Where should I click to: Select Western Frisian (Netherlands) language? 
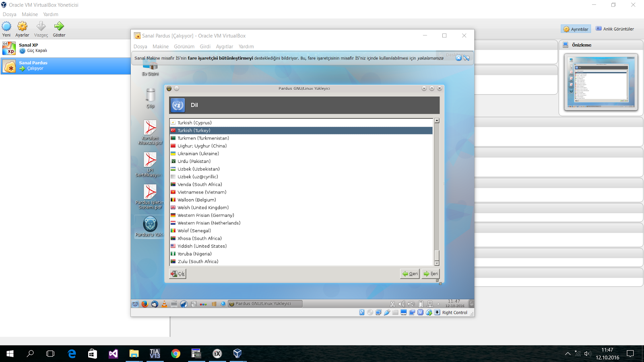301,223
